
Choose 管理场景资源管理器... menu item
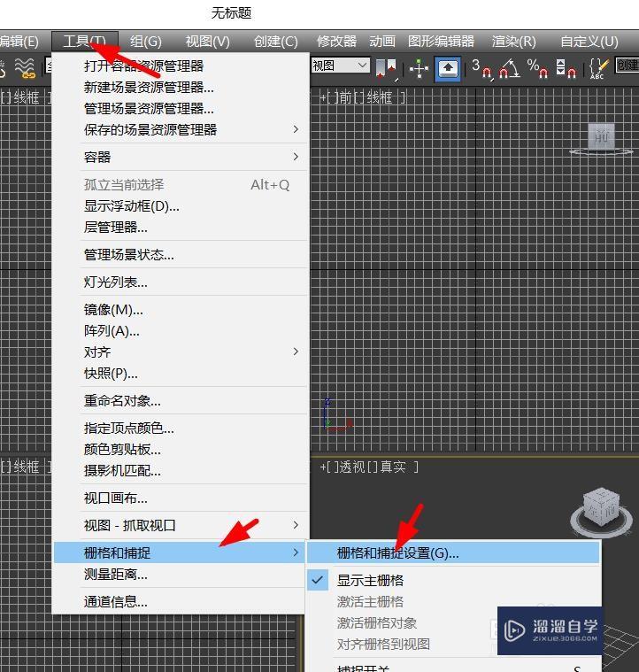180,108
